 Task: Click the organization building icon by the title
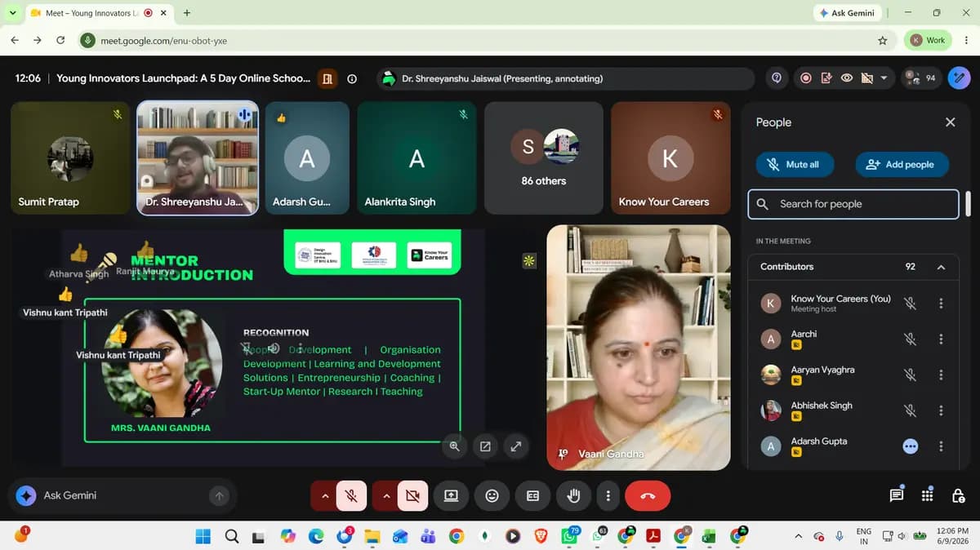[327, 79]
